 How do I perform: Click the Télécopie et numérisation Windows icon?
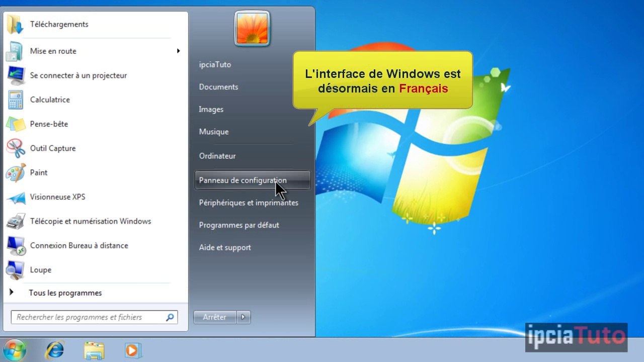15,221
